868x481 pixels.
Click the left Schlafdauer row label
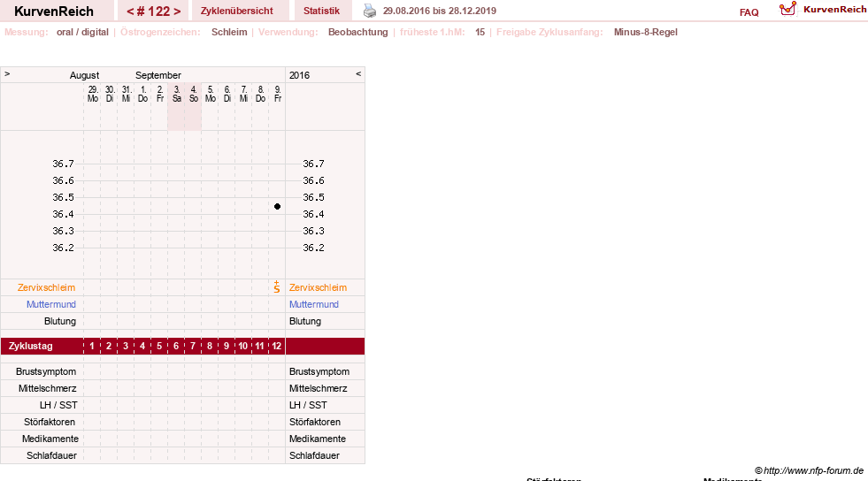point(51,455)
